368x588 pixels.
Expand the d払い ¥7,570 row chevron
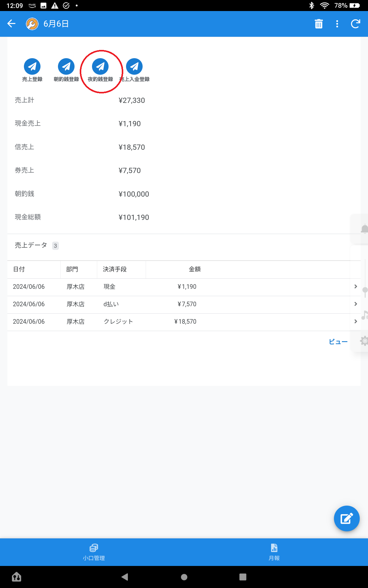[x=355, y=304]
